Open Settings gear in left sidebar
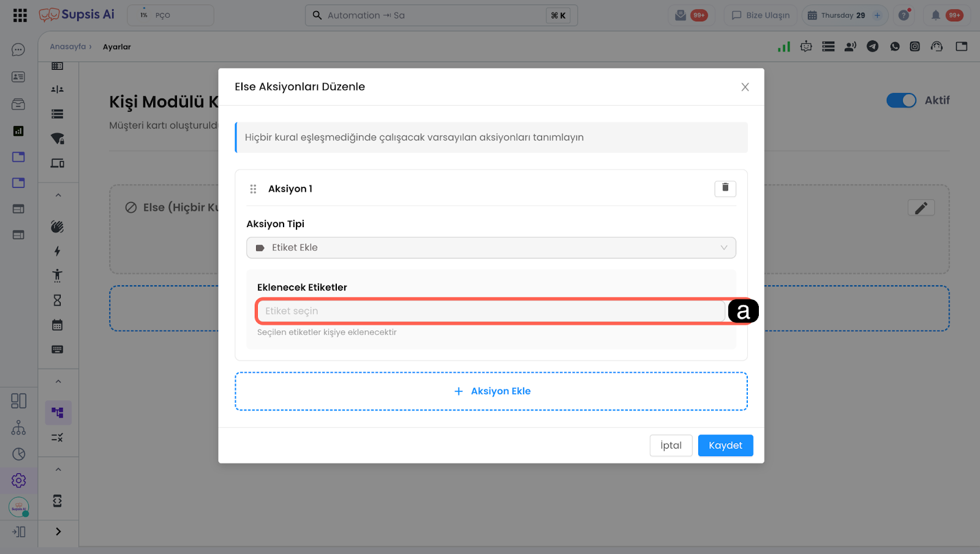This screenshot has height=554, width=980. [18, 481]
